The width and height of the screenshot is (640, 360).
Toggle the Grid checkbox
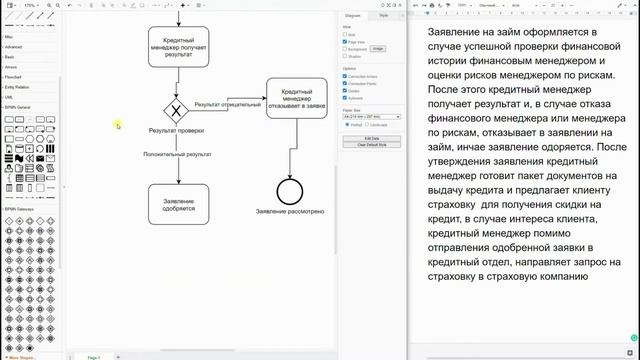(x=345, y=35)
